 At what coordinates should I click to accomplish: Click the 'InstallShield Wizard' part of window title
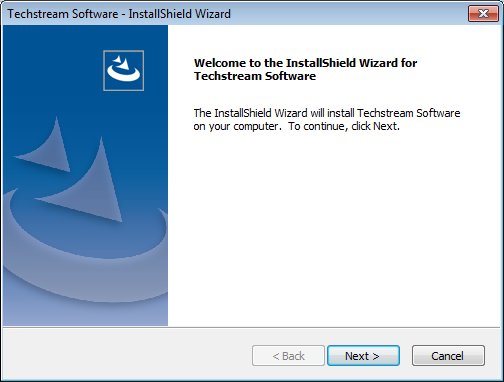(x=180, y=14)
